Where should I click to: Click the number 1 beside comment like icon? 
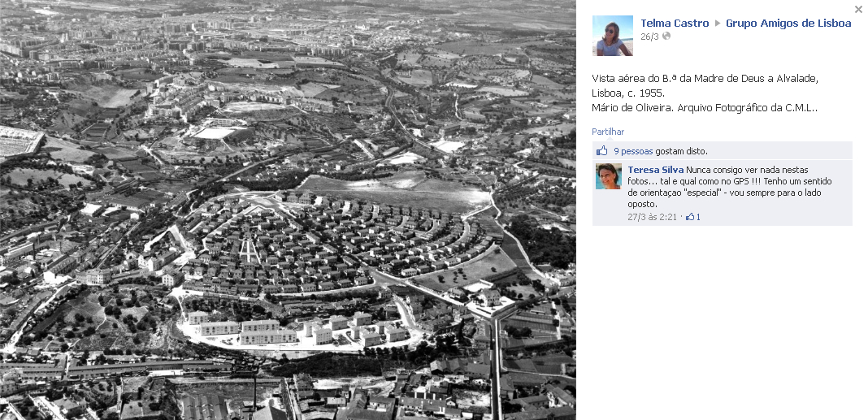698,217
